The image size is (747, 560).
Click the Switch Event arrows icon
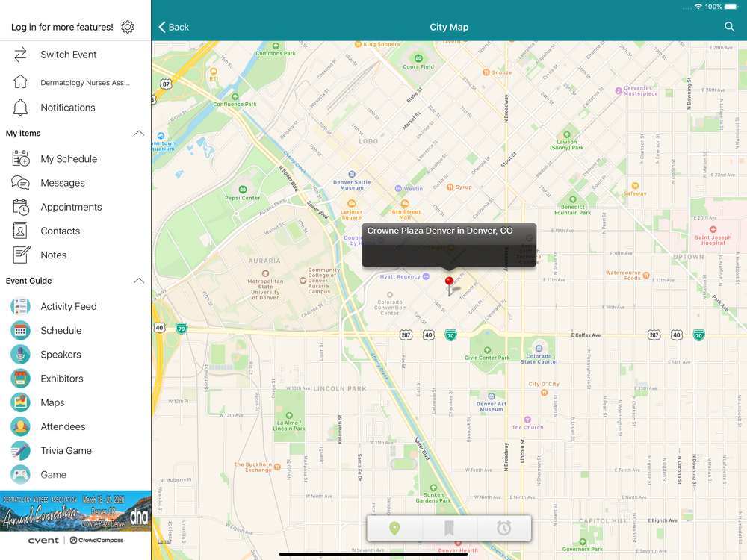20,55
